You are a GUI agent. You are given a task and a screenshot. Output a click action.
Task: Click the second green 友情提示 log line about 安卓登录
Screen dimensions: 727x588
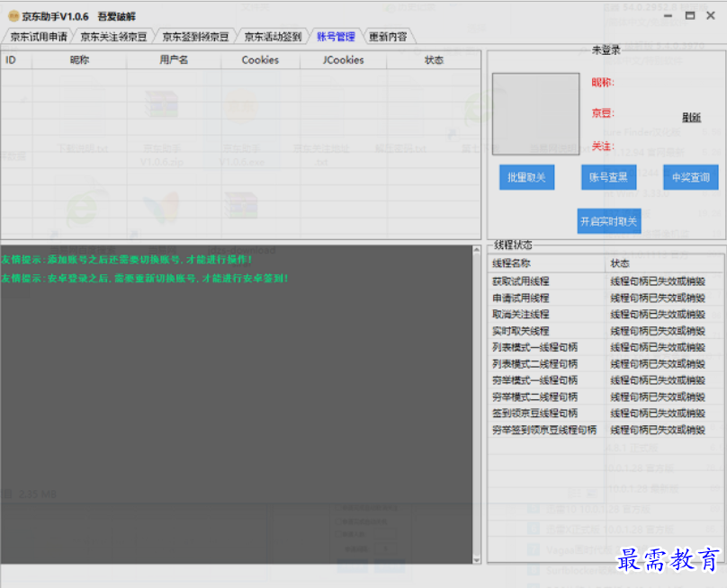point(145,278)
